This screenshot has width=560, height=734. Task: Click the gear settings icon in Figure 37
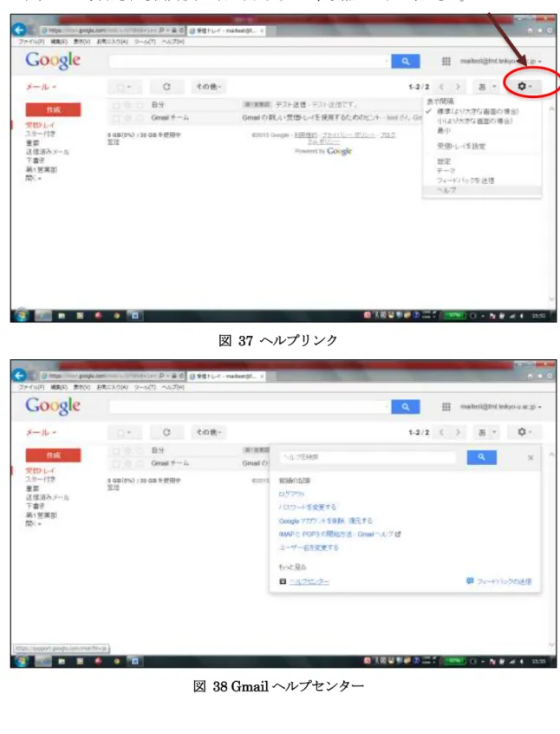click(524, 86)
